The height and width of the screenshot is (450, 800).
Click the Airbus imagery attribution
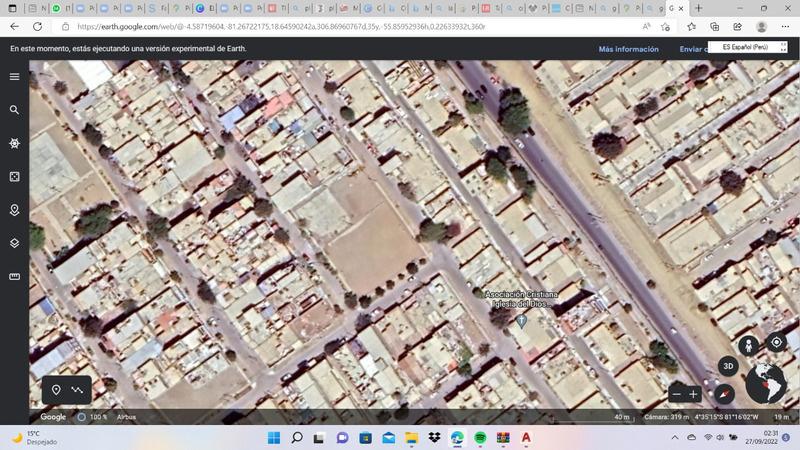126,417
